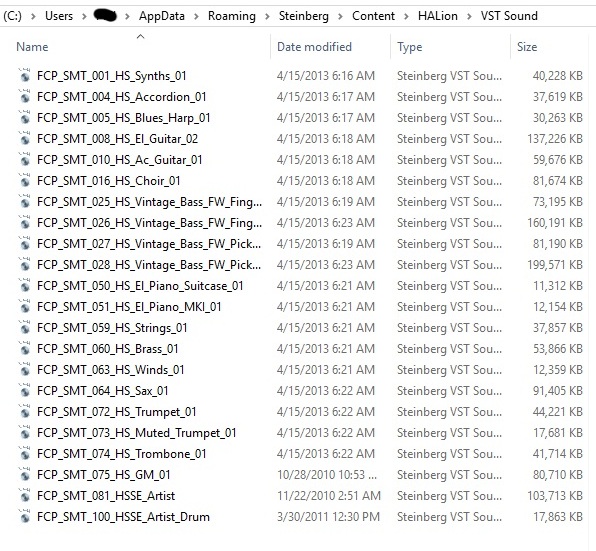This screenshot has width=596, height=551.
Task: Click the icon for FCP_SMT_050_HS_El_Piano_Suitcase_01
Action: [x=24, y=285]
